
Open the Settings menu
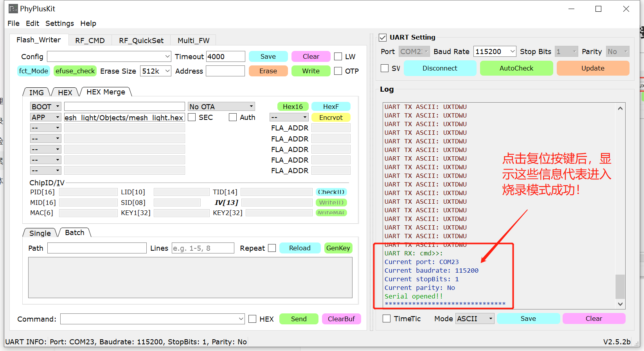(59, 24)
